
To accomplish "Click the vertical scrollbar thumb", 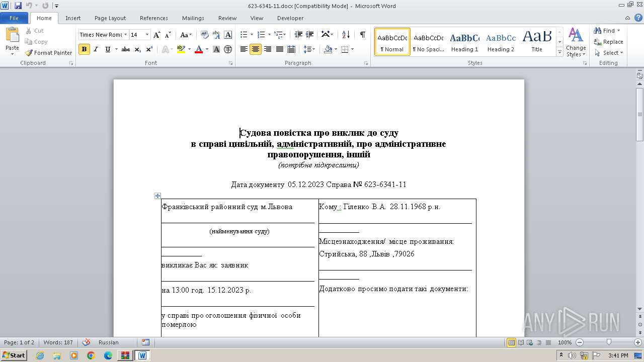I will coord(639,115).
